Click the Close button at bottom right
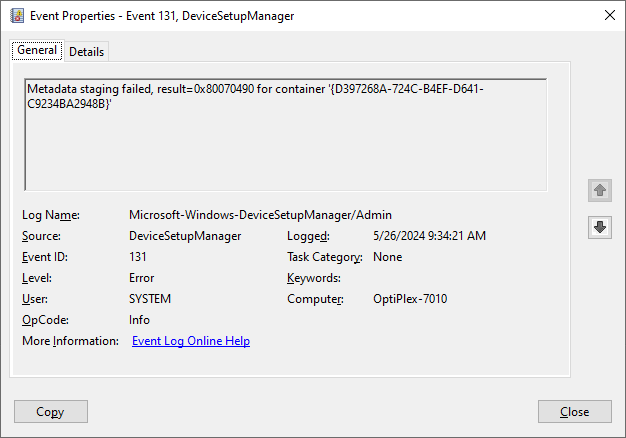The image size is (626, 438). click(x=574, y=412)
